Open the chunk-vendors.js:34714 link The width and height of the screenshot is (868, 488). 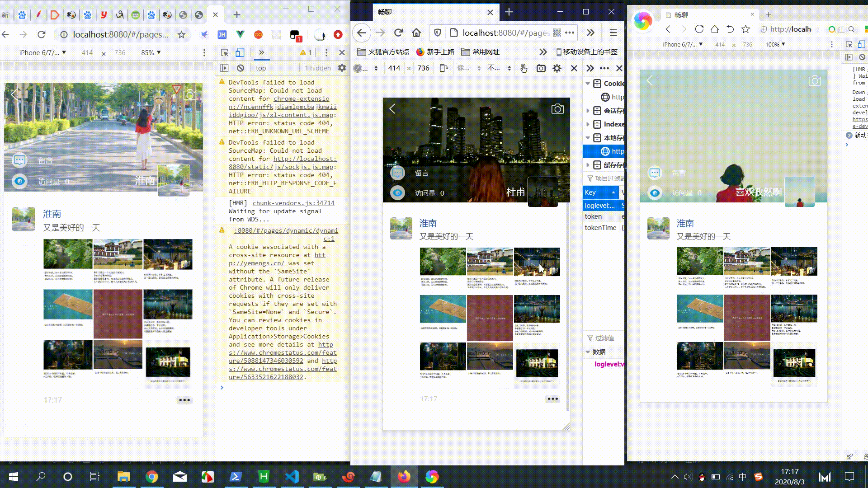(x=293, y=203)
